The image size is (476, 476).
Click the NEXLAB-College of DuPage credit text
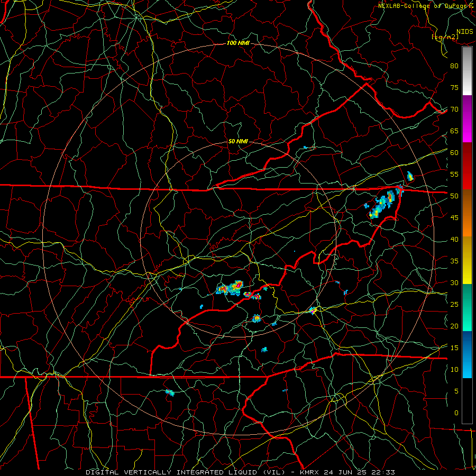coord(424,6)
